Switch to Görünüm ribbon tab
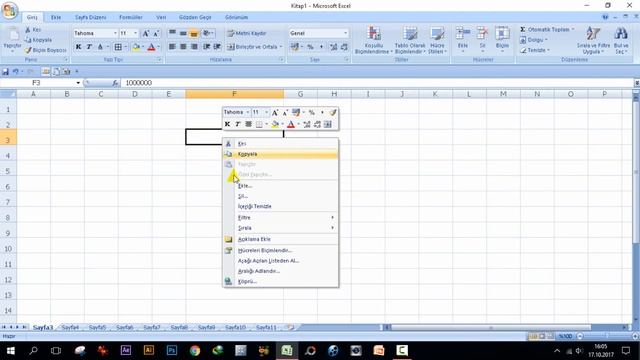This screenshot has width=640, height=360. click(x=237, y=17)
